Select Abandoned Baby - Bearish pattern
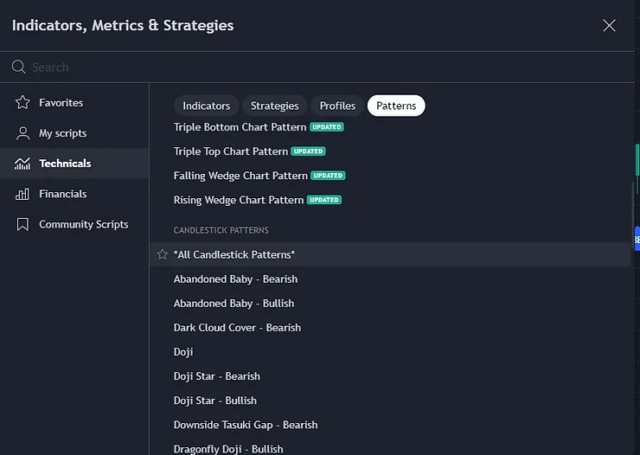Screen dimensions: 640x455 (x=236, y=279)
